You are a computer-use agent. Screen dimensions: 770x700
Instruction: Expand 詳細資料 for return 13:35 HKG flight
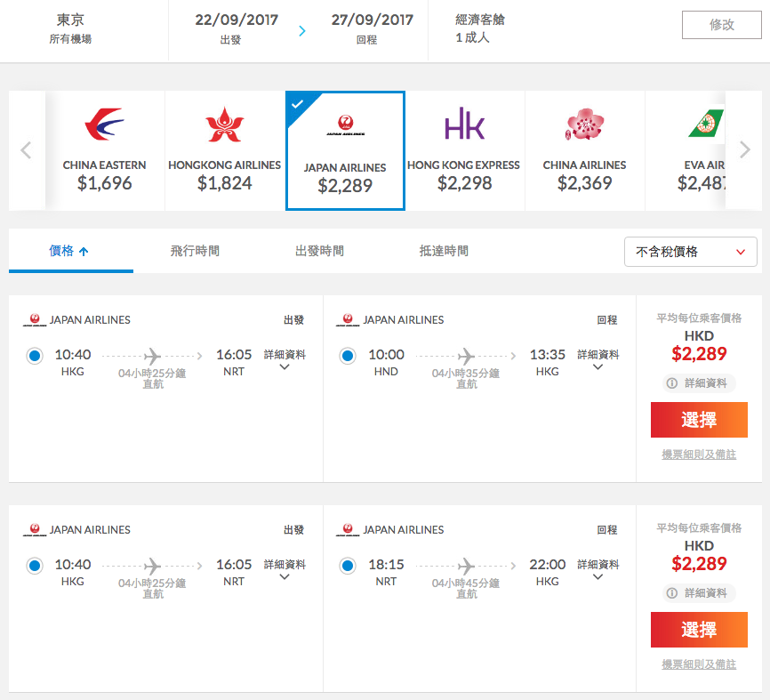tap(598, 360)
